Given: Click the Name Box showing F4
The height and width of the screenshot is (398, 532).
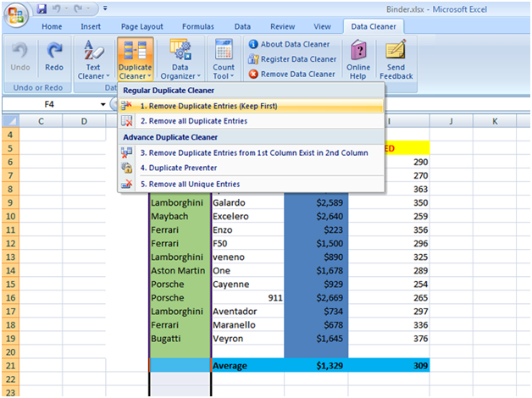Looking at the screenshot, I should point(49,104).
